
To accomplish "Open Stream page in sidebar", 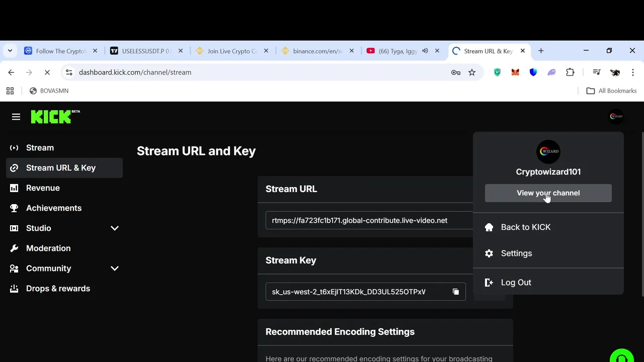I will coord(64,148).
